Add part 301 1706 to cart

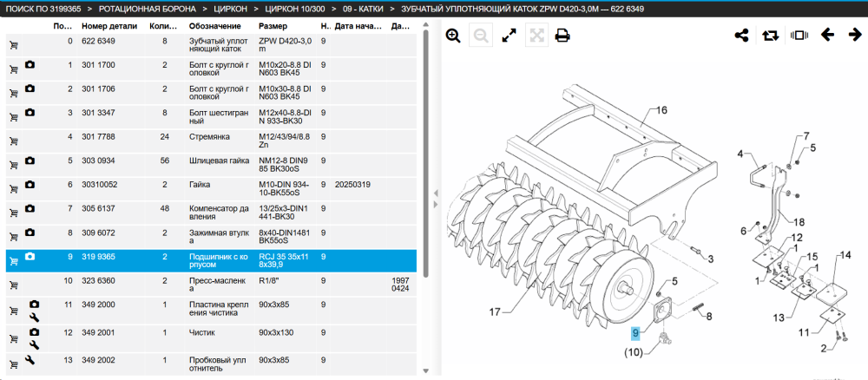click(x=13, y=94)
